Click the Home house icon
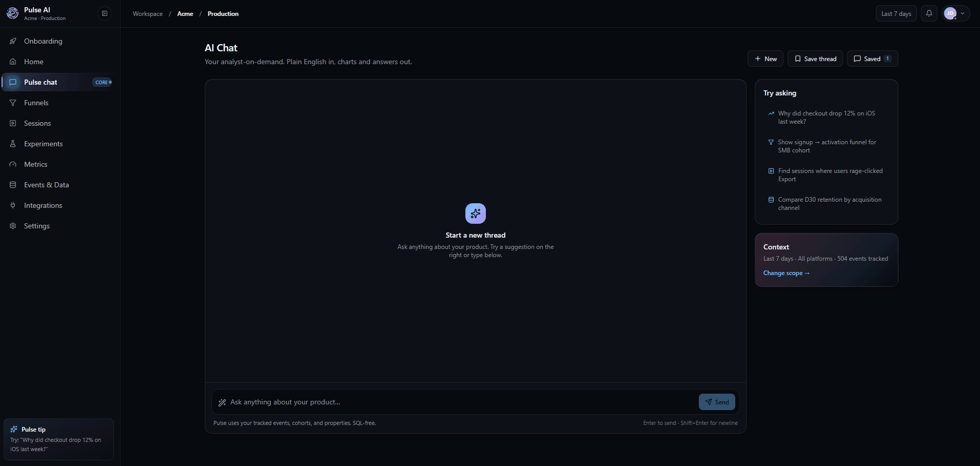The width and height of the screenshot is (980, 466). point(13,62)
